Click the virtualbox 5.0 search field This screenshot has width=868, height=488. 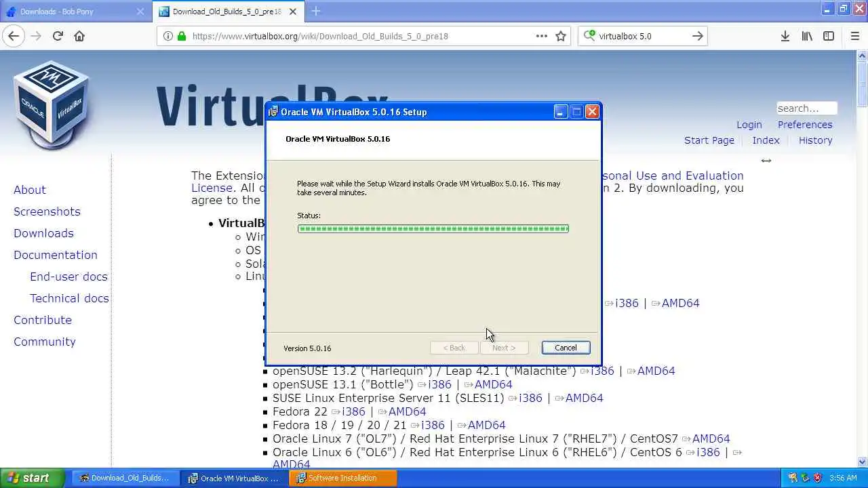click(643, 36)
